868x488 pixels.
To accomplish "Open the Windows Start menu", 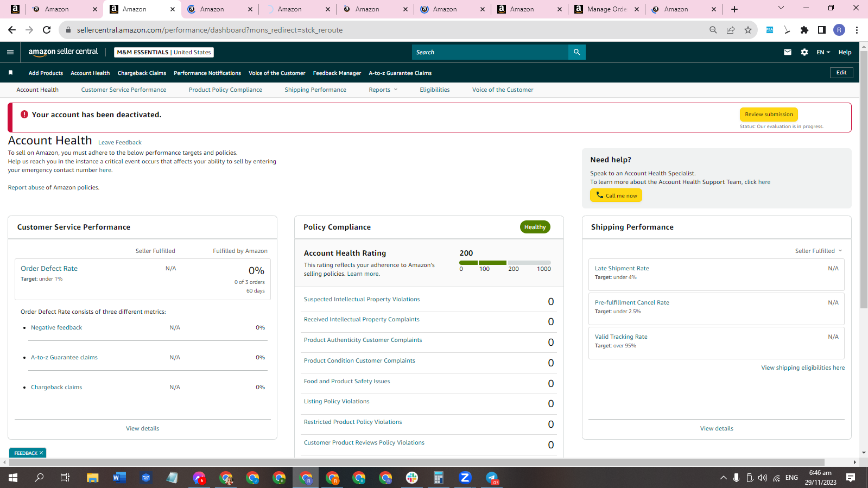I will 13,478.
